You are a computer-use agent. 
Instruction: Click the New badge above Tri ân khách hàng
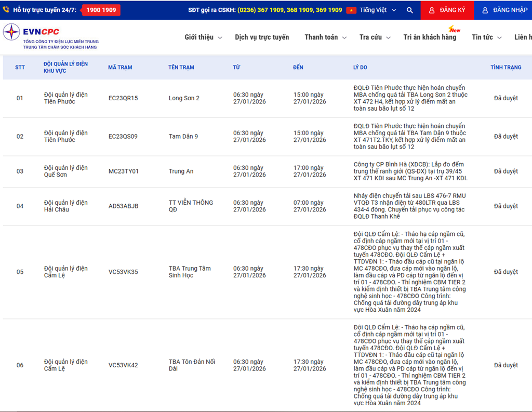[455, 30]
